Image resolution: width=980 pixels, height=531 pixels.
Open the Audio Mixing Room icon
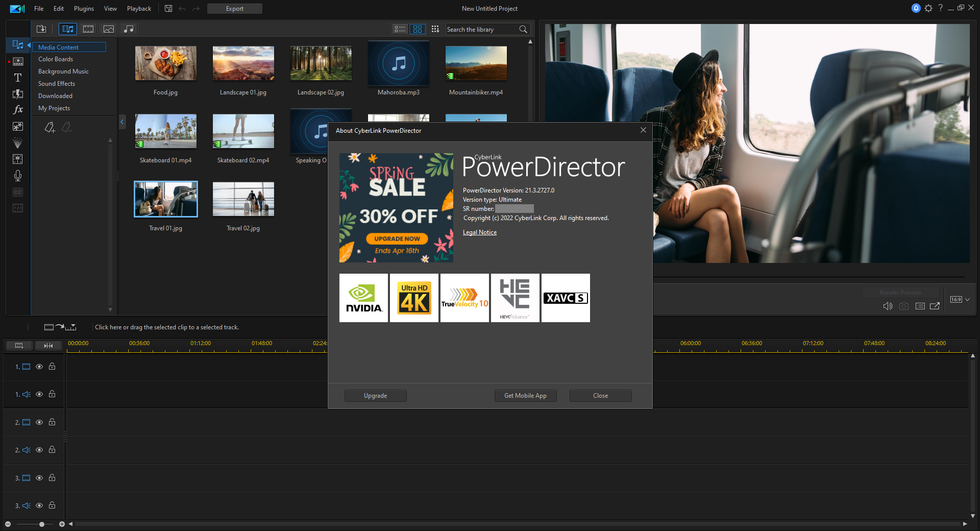coord(18,159)
